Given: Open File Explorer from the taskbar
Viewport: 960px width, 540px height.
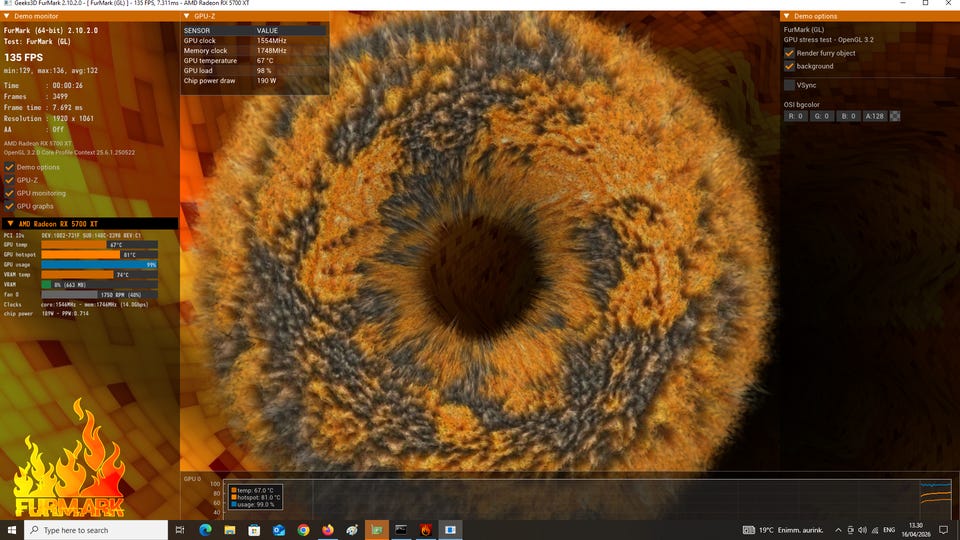Looking at the screenshot, I should click(x=230, y=530).
